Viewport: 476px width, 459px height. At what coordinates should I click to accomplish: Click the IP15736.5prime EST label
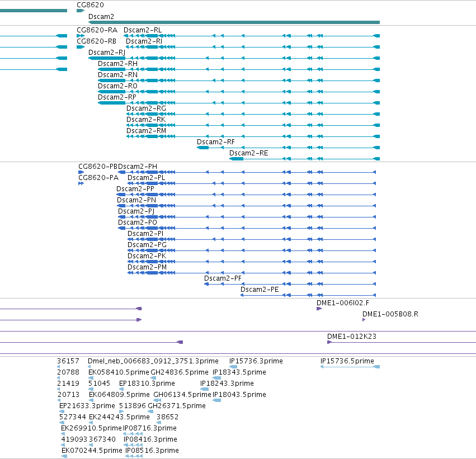point(347,361)
